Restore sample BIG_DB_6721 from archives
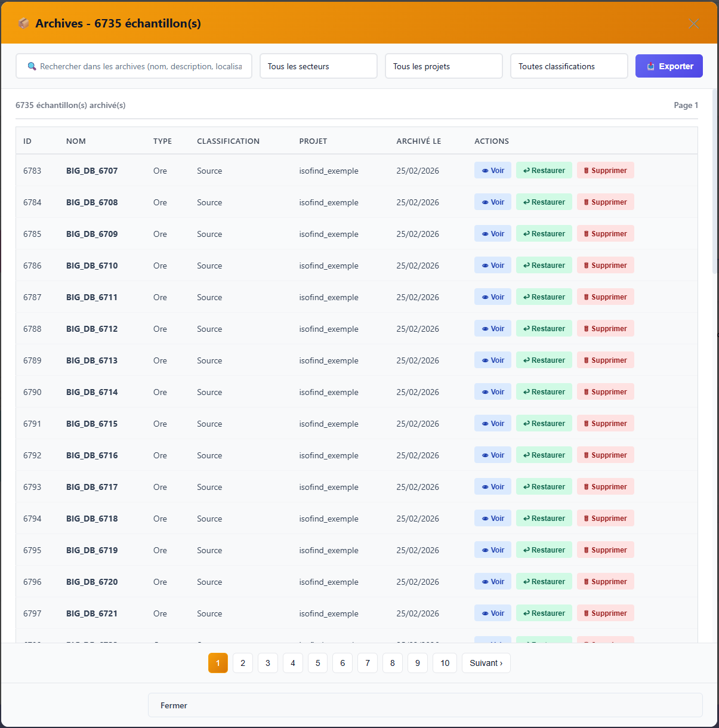Screen dimensions: 719x728 tap(544, 613)
